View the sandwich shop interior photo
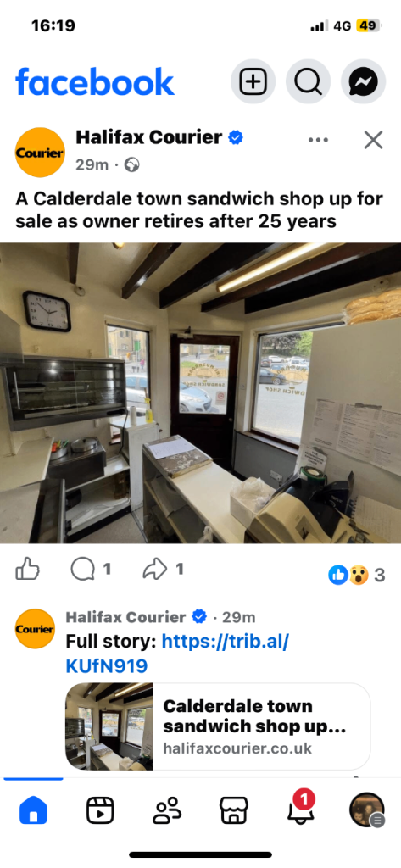The width and height of the screenshot is (401, 868). pos(200,393)
